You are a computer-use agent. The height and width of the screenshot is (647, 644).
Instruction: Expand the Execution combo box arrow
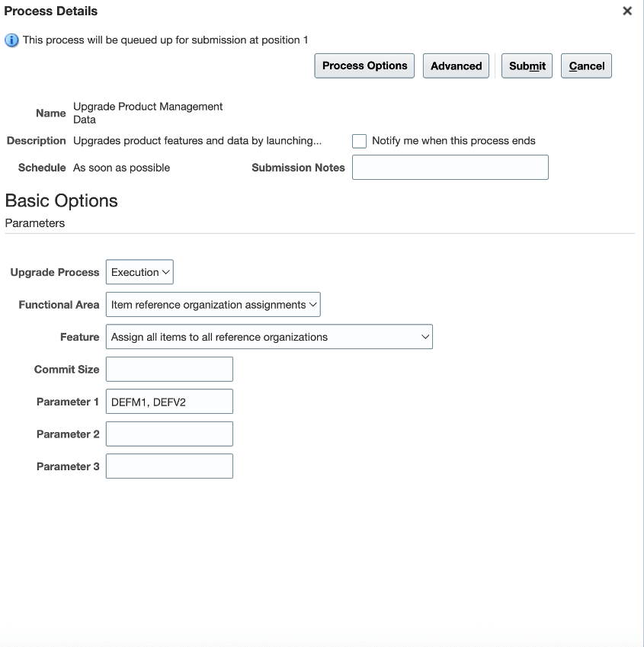tap(165, 271)
